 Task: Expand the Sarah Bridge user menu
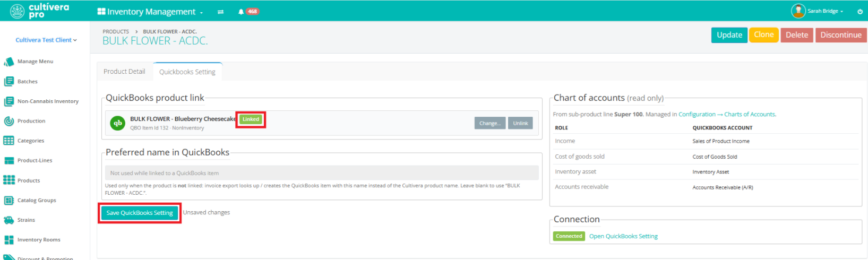(x=817, y=11)
